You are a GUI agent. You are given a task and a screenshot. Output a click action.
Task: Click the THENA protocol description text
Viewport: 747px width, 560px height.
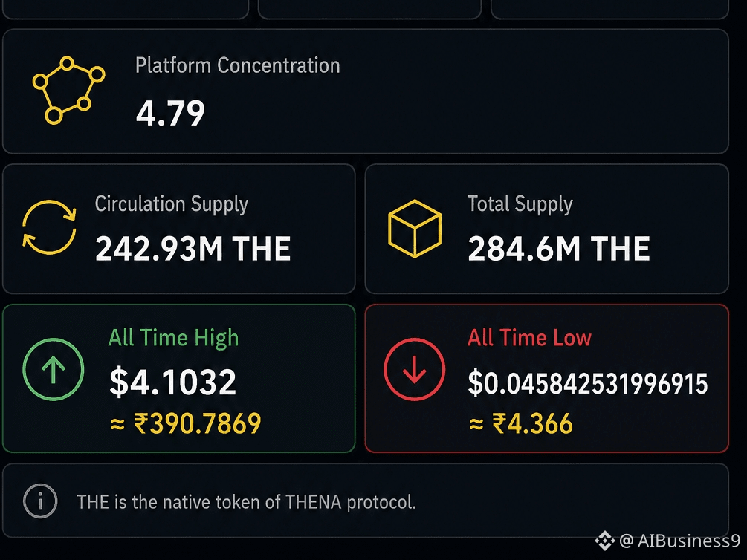246,502
